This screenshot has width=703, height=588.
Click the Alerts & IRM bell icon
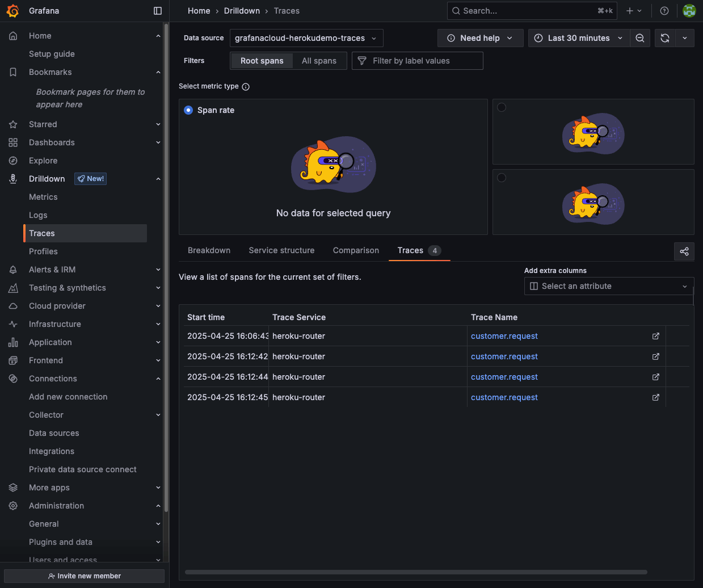pos(13,270)
